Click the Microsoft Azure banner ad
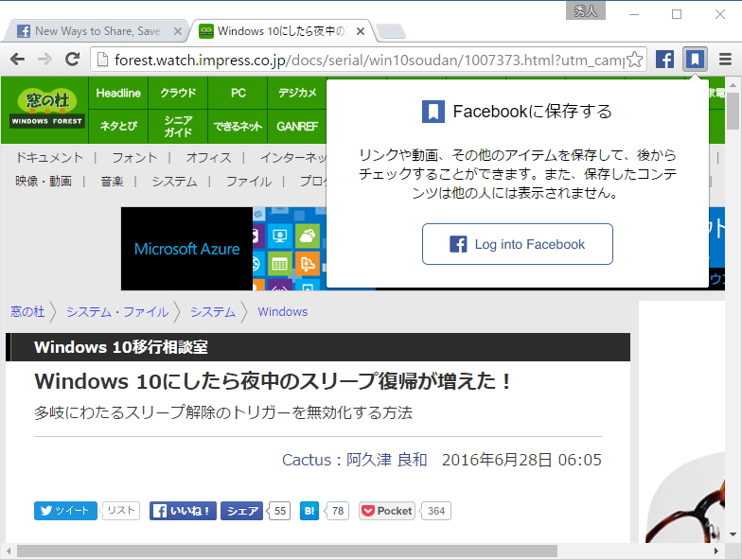Image resolution: width=742 pixels, height=560 pixels. tap(223, 248)
